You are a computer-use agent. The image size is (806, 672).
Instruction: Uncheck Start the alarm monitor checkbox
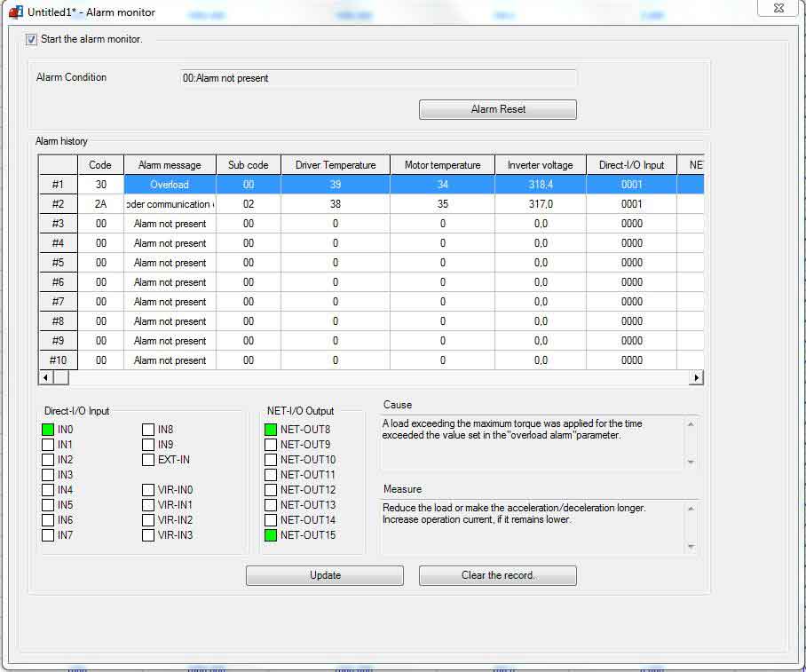32,39
